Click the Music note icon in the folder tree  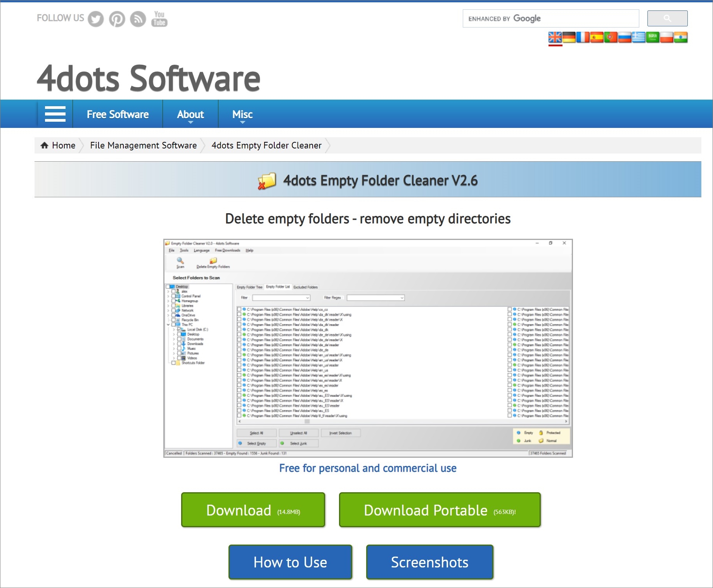pos(184,348)
